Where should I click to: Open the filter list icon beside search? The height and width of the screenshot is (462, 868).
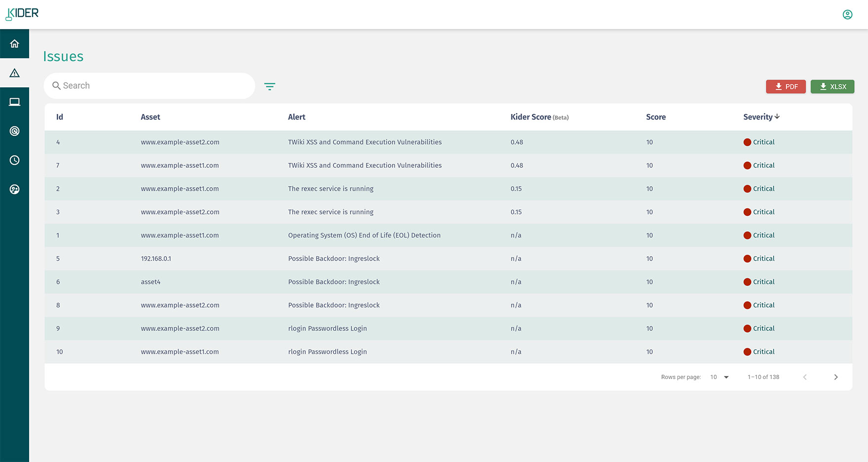point(270,86)
